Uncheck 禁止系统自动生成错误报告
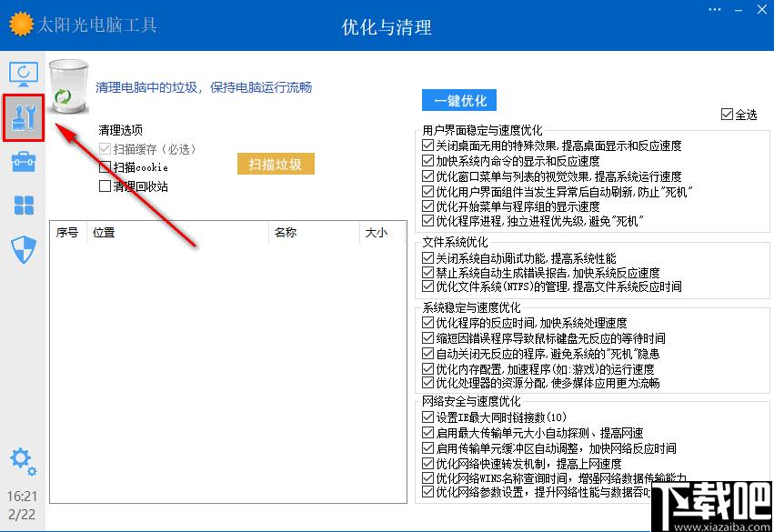Screen dimensions: 774x532 click(x=428, y=272)
